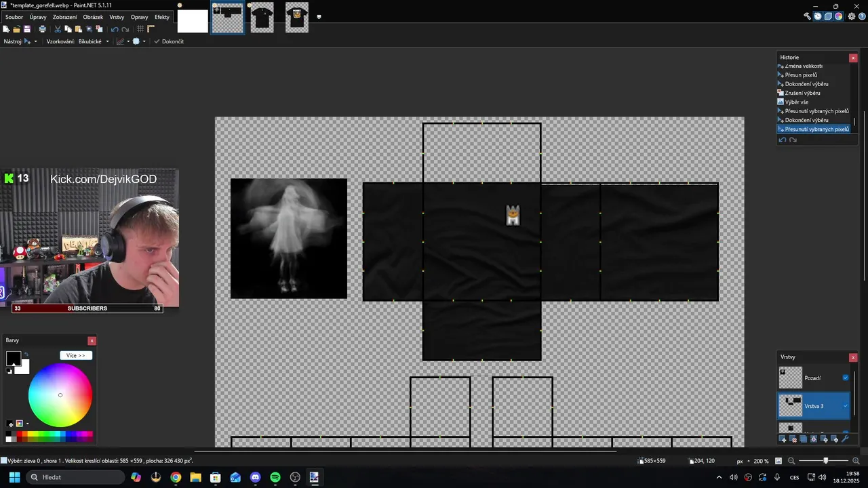868x488 pixels.
Task: Reset colors to black and white icon
Action: (9, 371)
